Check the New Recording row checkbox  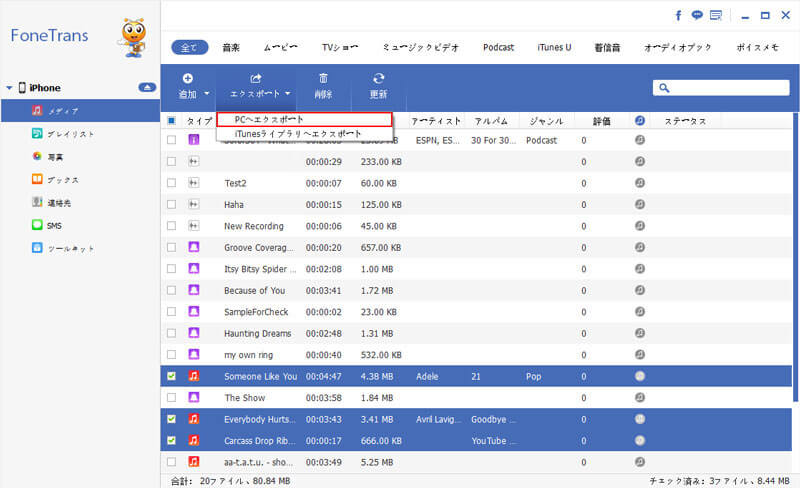point(171,226)
